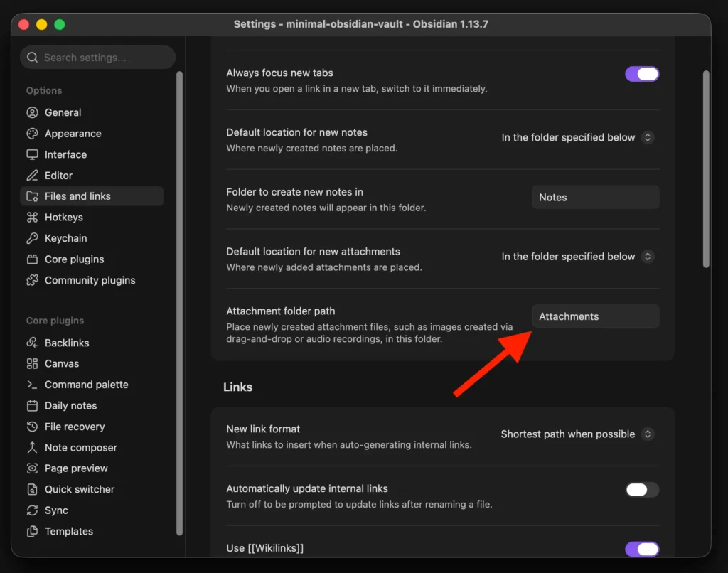Open Default location for new notes dropdown
The height and width of the screenshot is (573, 728).
577,137
